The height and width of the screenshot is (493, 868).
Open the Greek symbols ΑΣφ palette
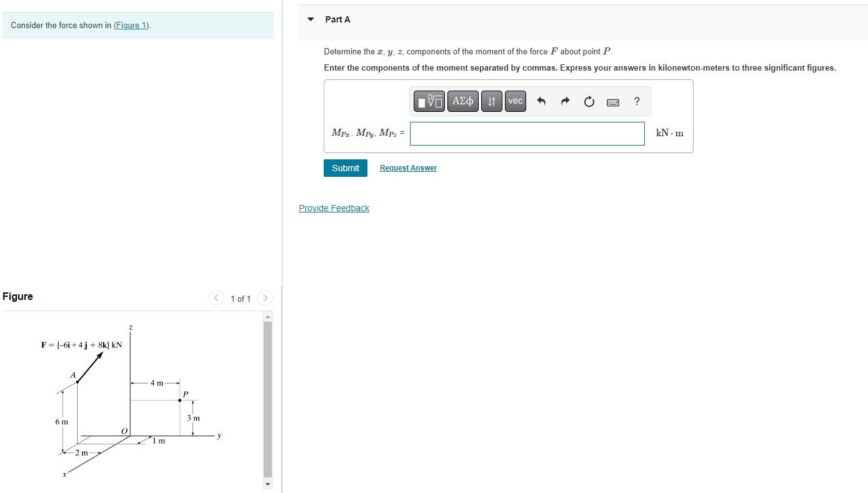click(462, 101)
